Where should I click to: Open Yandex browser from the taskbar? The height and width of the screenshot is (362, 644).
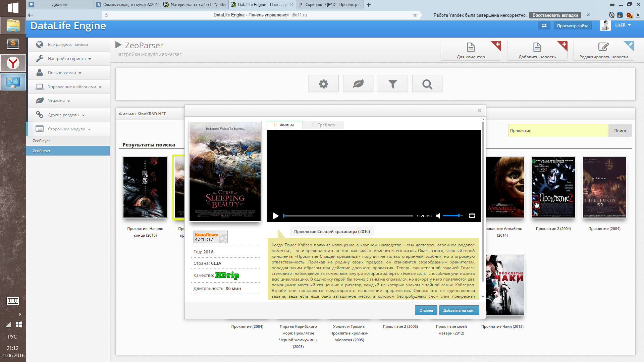click(13, 63)
